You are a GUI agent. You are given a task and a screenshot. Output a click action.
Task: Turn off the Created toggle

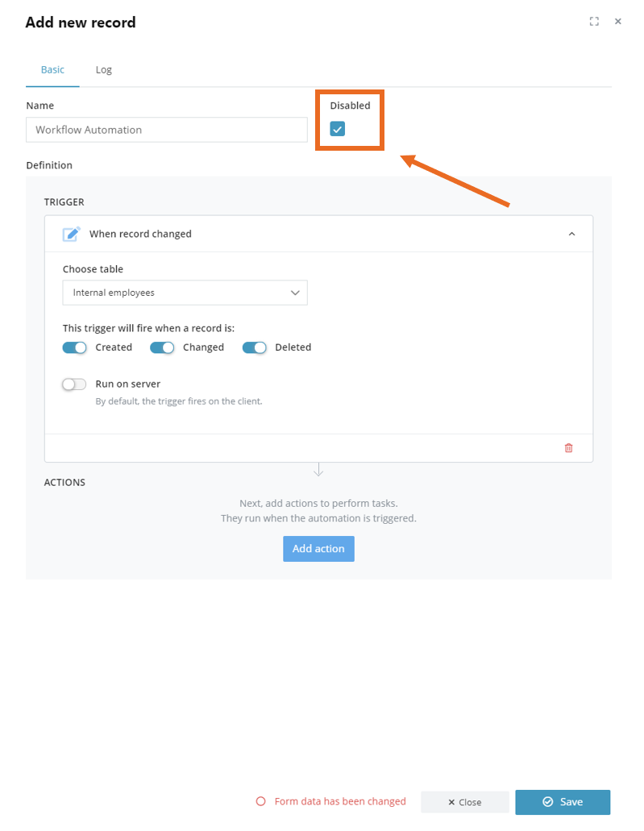tap(74, 347)
